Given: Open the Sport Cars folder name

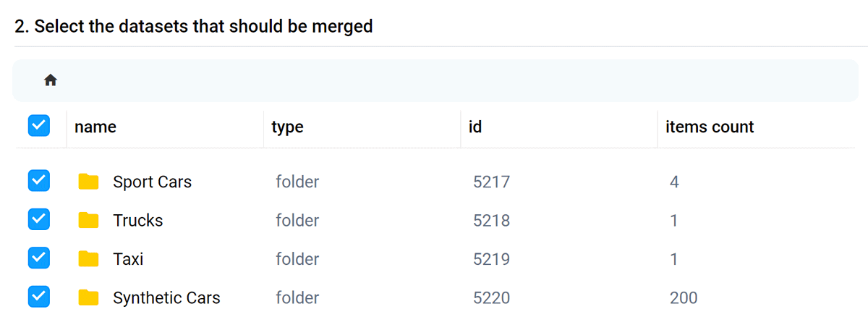Looking at the screenshot, I should click(x=152, y=182).
